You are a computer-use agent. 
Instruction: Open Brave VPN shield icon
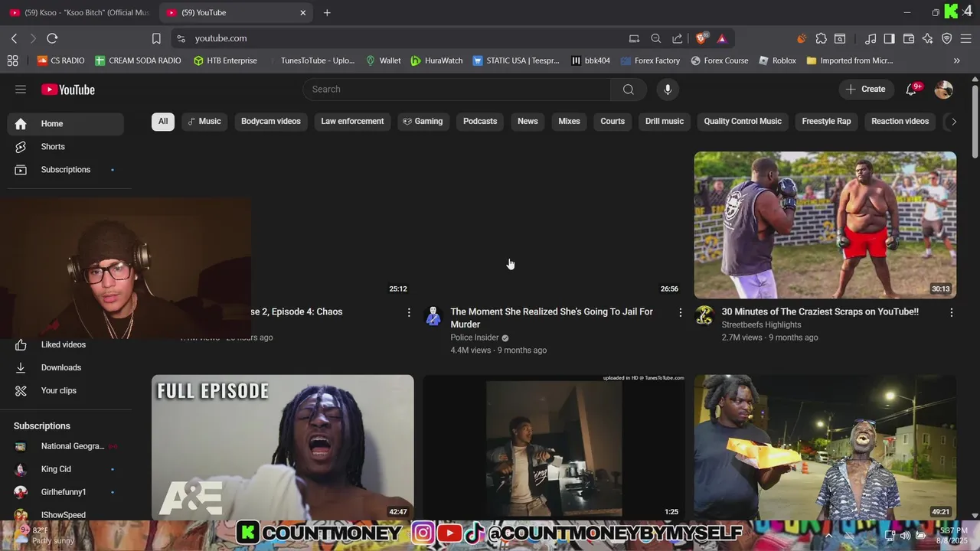(x=947, y=38)
